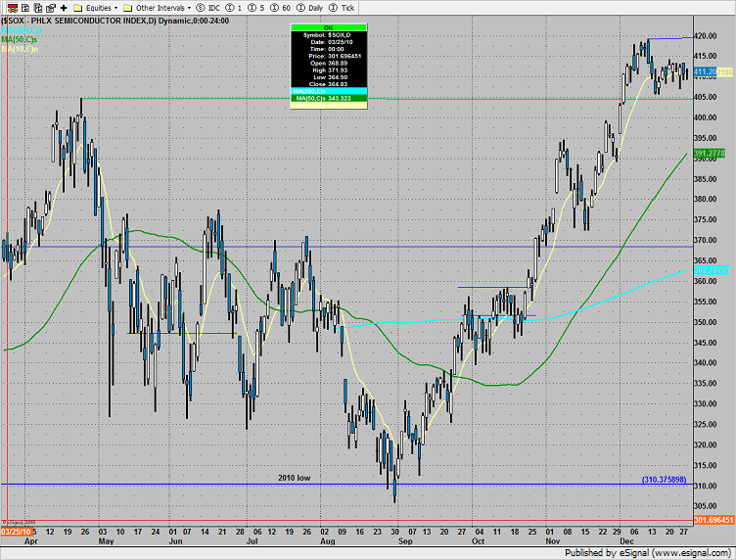Switch to the Tick interval
736x560 pixels.
click(342, 8)
